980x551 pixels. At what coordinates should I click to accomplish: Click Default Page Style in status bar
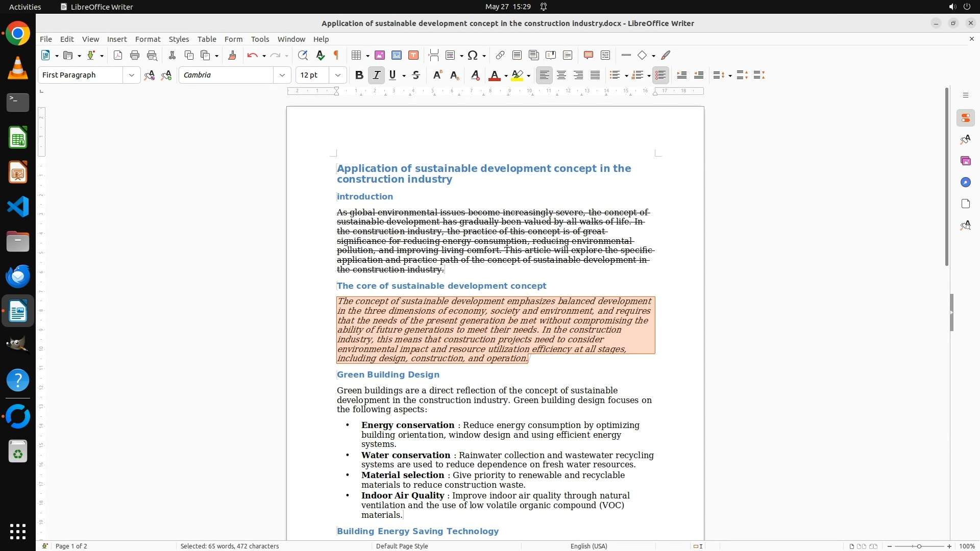point(402,546)
